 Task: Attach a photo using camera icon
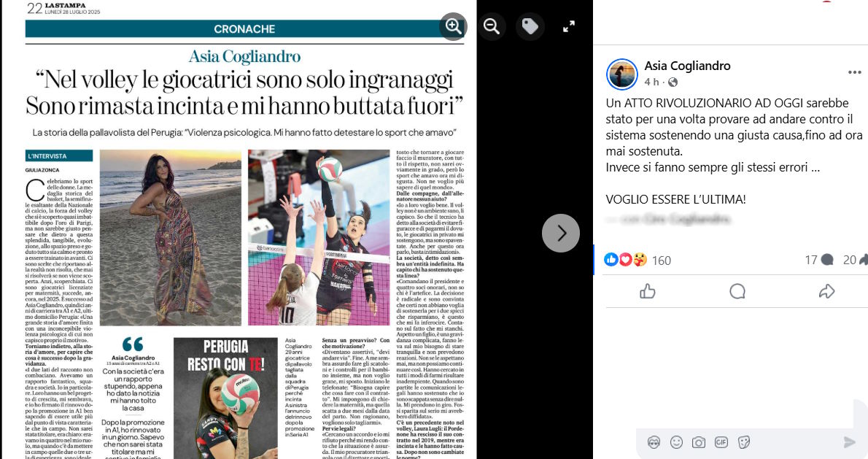pos(699,441)
